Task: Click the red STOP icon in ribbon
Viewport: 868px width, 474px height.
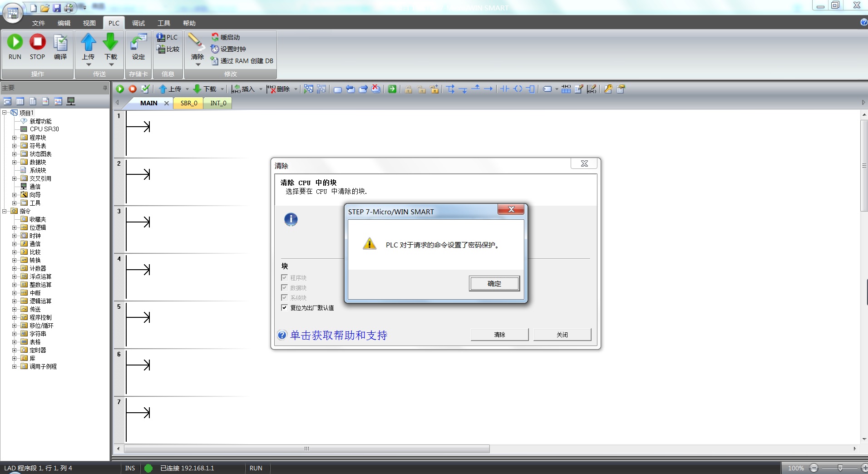Action: 38,42
